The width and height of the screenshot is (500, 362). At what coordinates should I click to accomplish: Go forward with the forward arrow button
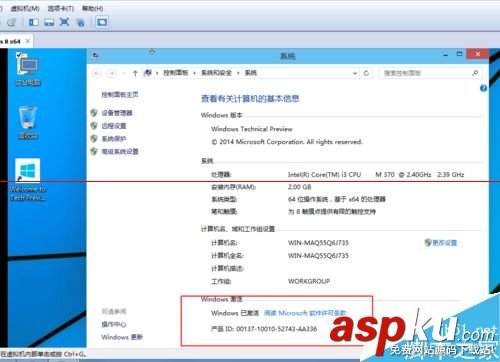tap(111, 73)
